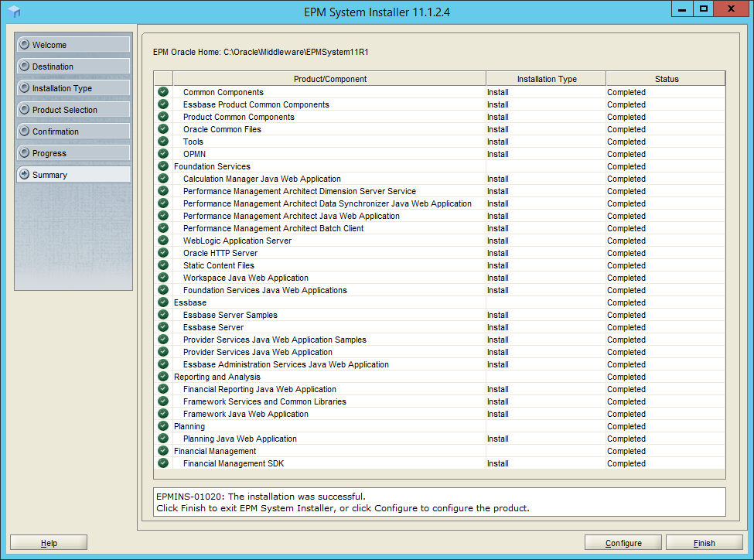The height and width of the screenshot is (560, 754).
Task: Select the status icon for Calculation Manager Java Web Application
Action: (163, 179)
